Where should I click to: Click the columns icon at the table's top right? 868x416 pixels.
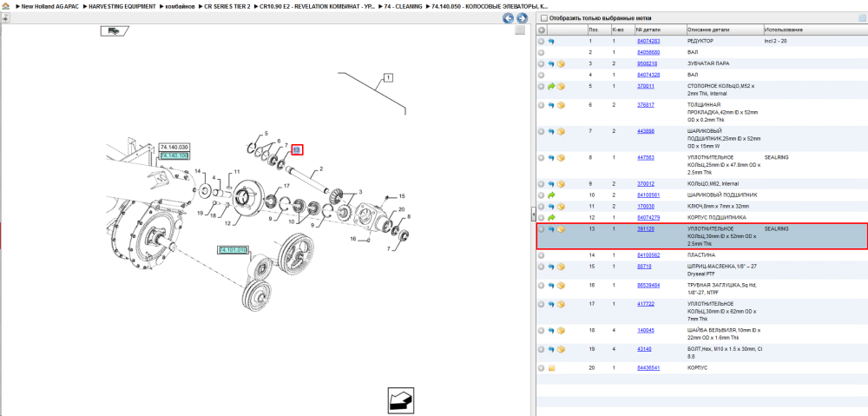point(861,17)
